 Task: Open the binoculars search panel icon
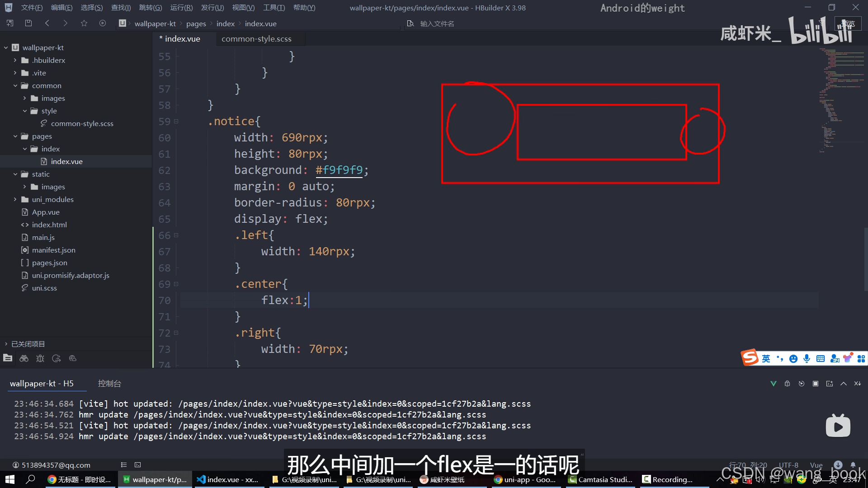[24, 358]
